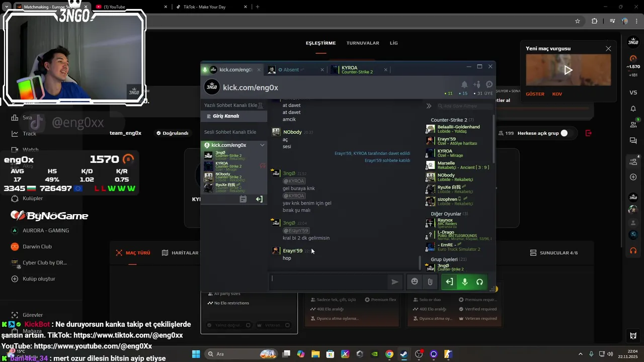Open Google Chrome from taskbar
The height and width of the screenshot is (362, 644).
[x=389, y=354]
